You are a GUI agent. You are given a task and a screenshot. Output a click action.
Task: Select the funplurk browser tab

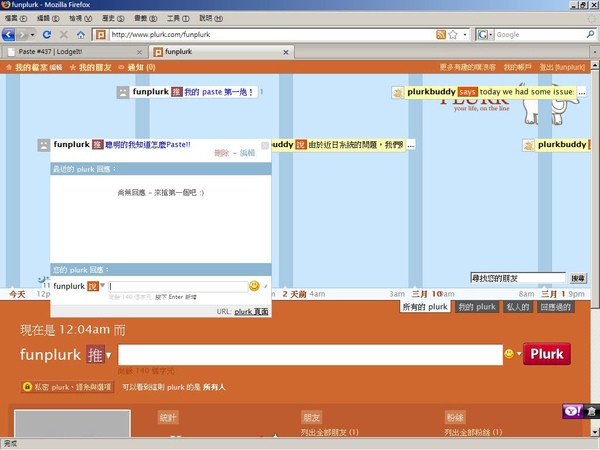[222, 52]
